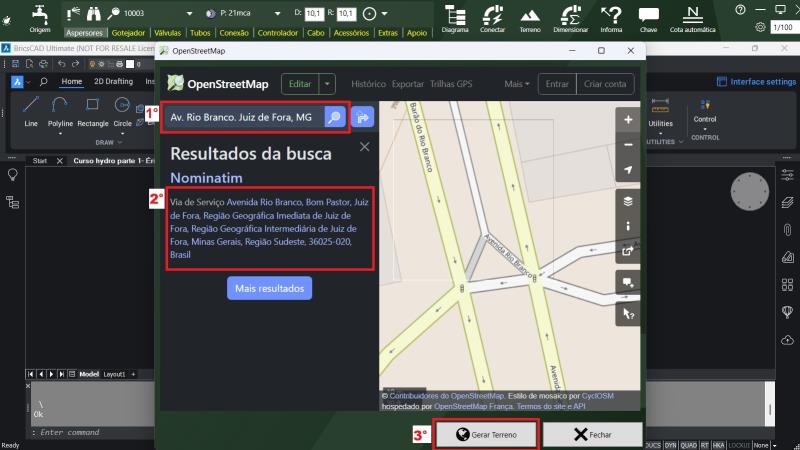Click the 1/100 scale field
The image size is (800, 450).
[783, 27]
